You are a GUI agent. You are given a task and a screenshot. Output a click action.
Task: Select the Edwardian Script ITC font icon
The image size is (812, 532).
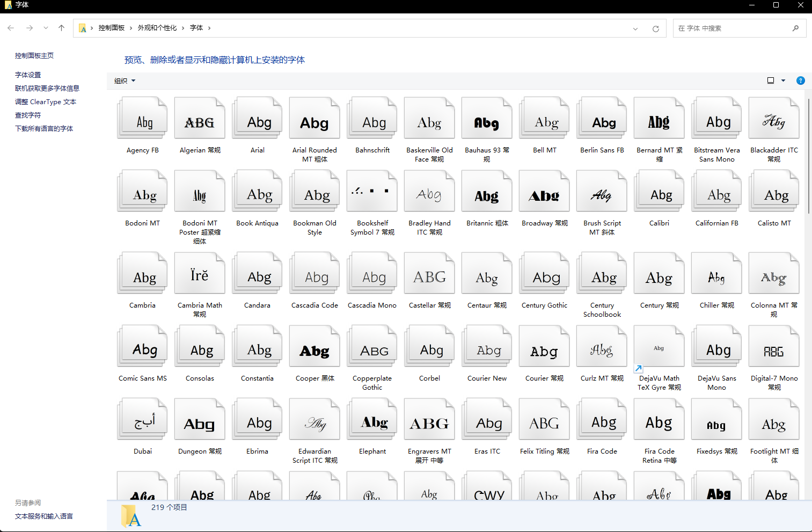314,419
